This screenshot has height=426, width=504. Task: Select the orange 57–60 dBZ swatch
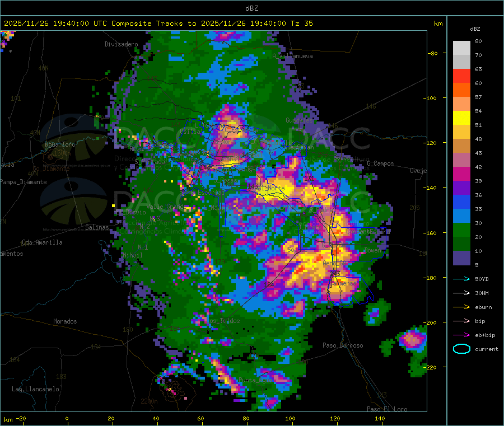461,90
